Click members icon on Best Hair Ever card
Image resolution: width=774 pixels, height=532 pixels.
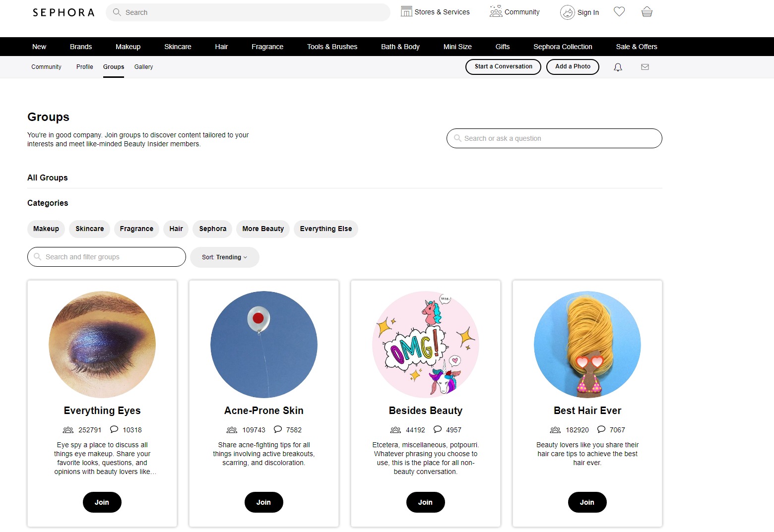pos(555,430)
